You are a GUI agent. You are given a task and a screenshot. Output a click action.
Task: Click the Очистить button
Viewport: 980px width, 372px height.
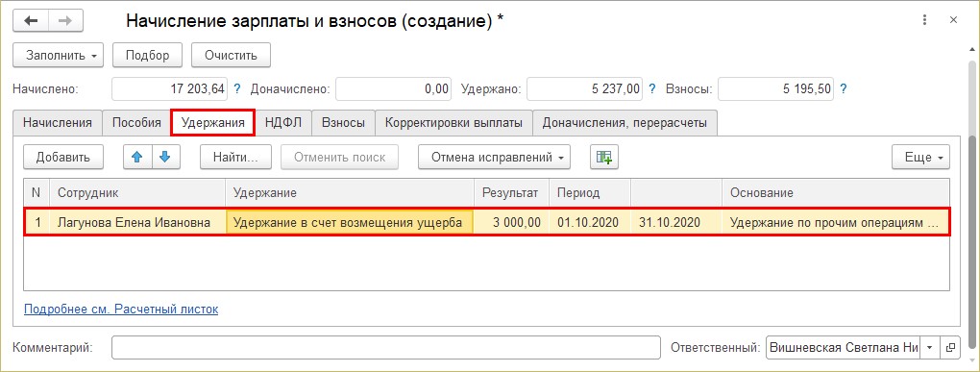click(x=232, y=55)
